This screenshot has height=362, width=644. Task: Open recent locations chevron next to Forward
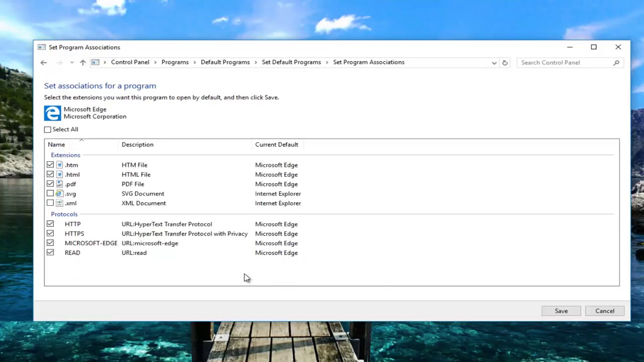click(x=71, y=62)
